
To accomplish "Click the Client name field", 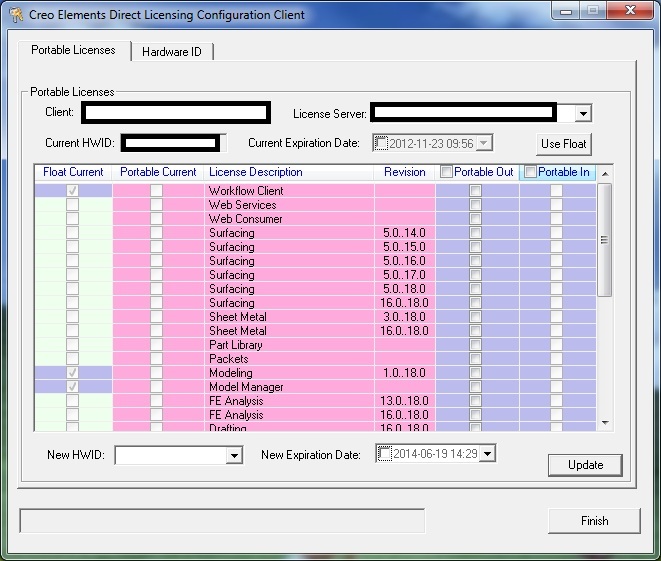I will (176, 113).
